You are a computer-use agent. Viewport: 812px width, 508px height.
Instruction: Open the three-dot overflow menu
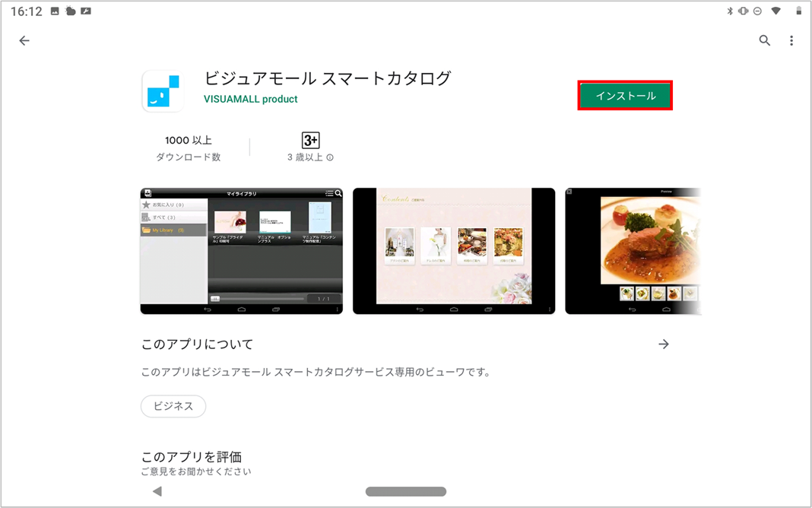(x=791, y=40)
